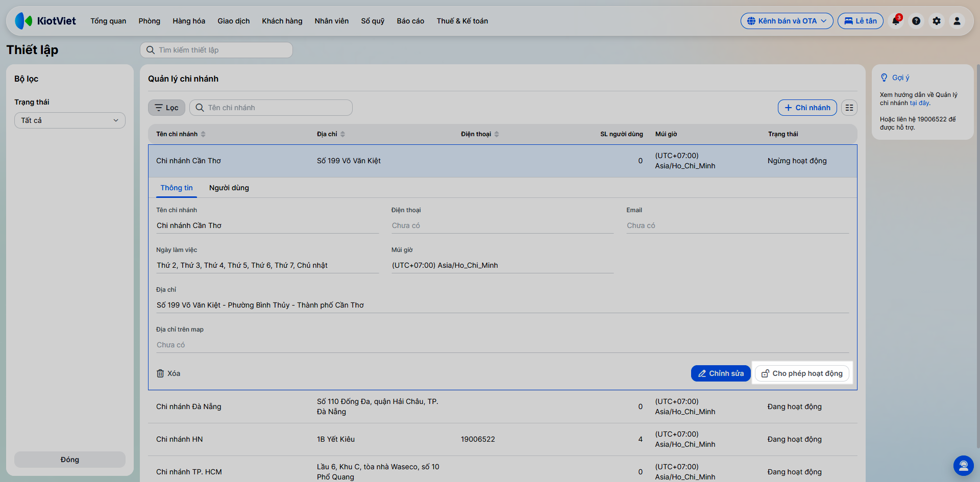
Task: Switch to the Thông tin tab
Action: point(177,188)
